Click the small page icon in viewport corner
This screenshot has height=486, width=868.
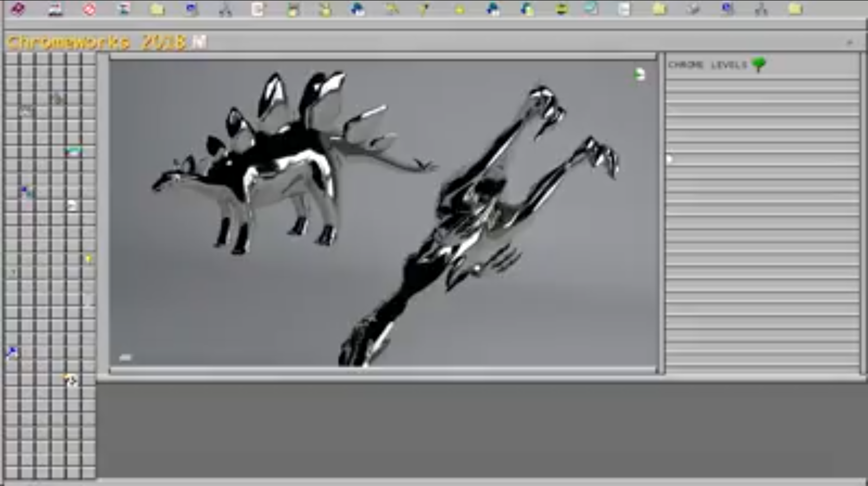coord(639,74)
